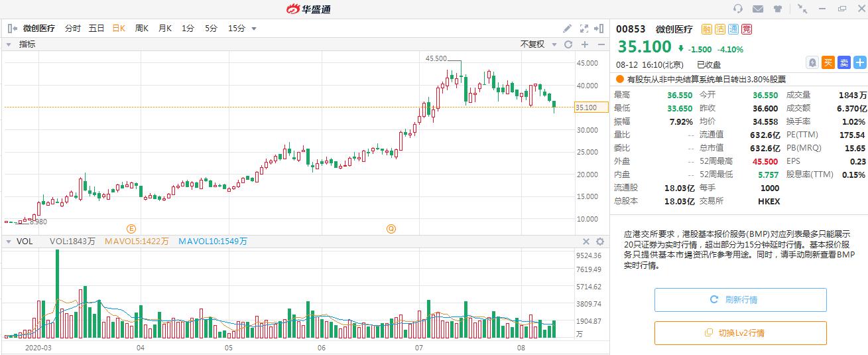The width and height of the screenshot is (868, 355).
Task: Close the VOL indicator panel
Action: pos(586,242)
